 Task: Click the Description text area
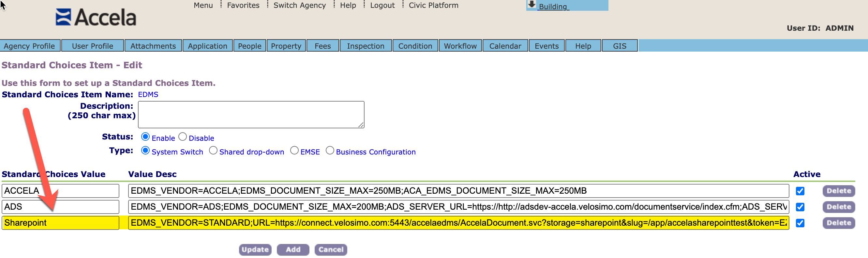pos(251,115)
